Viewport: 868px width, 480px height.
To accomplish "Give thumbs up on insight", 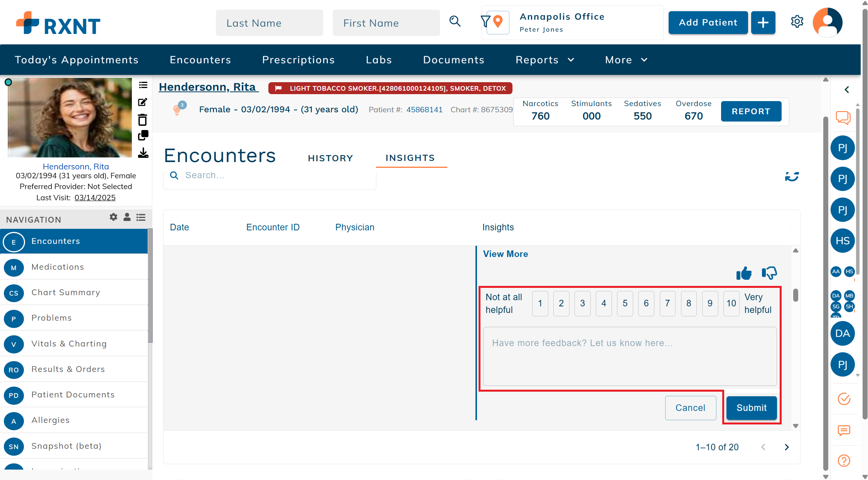I will click(744, 273).
